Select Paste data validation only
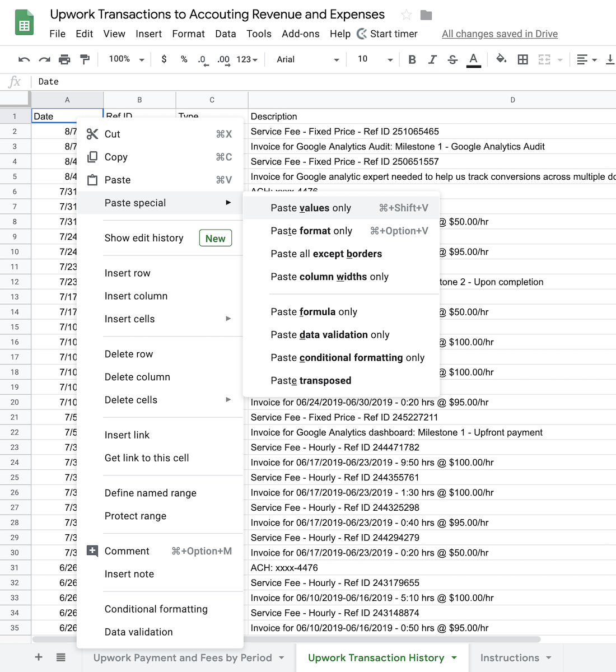Viewport: 616px width, 672px height. (342, 335)
